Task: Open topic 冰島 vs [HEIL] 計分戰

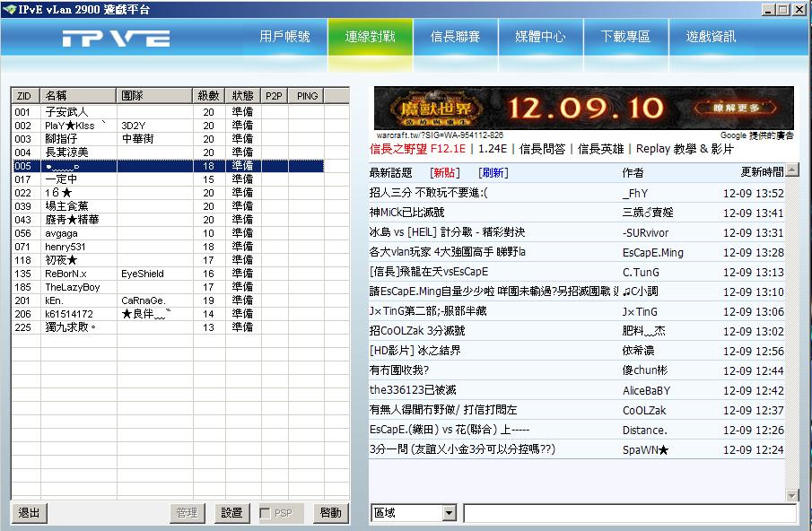Action: pyautogui.click(x=447, y=232)
